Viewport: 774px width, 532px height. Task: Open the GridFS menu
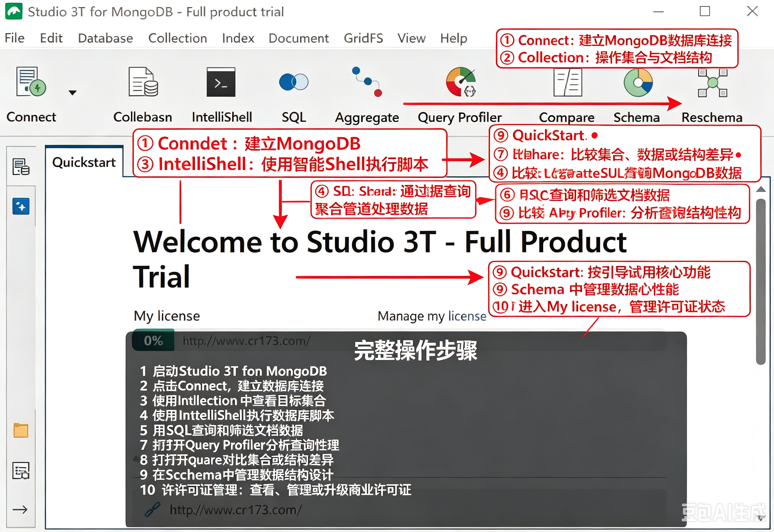[x=363, y=38]
